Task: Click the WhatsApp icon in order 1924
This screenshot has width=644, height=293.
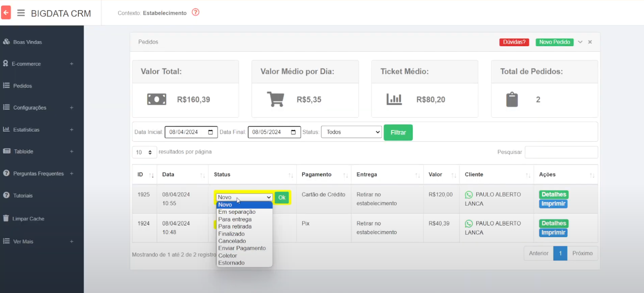Action: pyautogui.click(x=469, y=223)
